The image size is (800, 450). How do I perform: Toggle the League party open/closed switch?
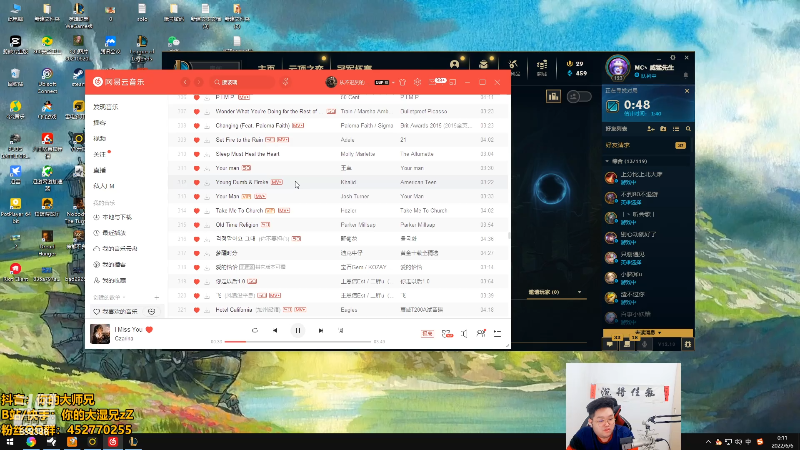click(x=579, y=96)
